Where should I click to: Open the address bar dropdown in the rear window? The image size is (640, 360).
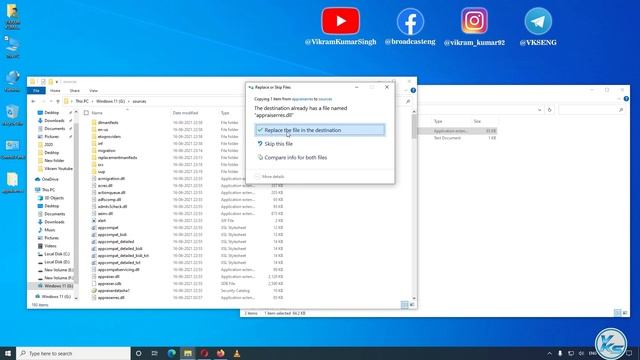pyautogui.click(x=540, y=110)
